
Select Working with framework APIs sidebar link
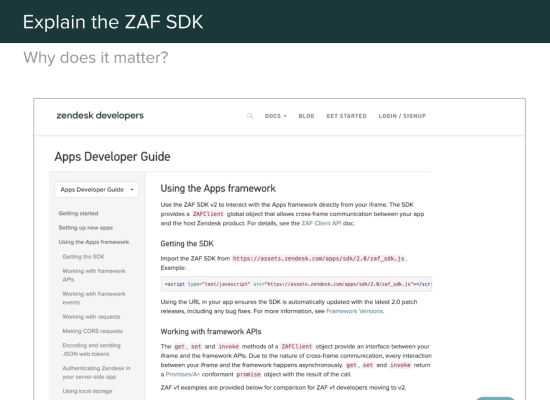coord(94,275)
